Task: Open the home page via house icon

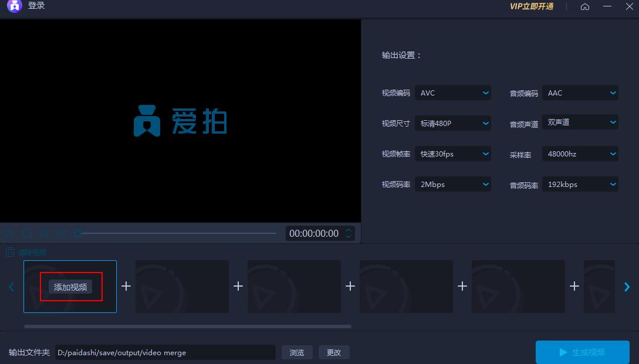Action: tap(584, 6)
